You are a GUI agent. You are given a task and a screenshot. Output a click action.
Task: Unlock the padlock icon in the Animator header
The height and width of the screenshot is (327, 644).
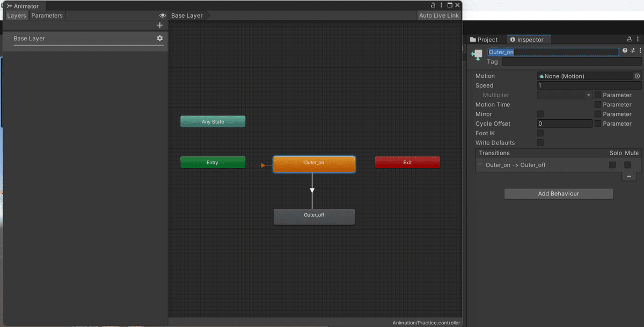pyautogui.click(x=433, y=4)
